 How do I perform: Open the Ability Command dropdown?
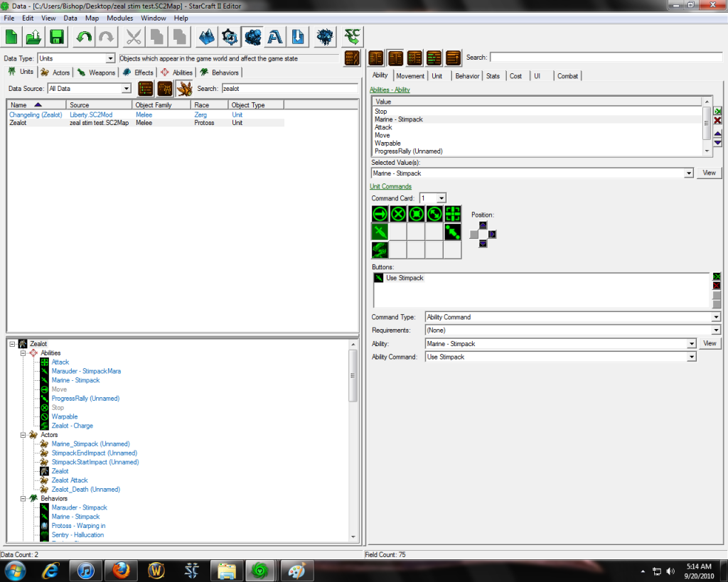[x=692, y=357]
